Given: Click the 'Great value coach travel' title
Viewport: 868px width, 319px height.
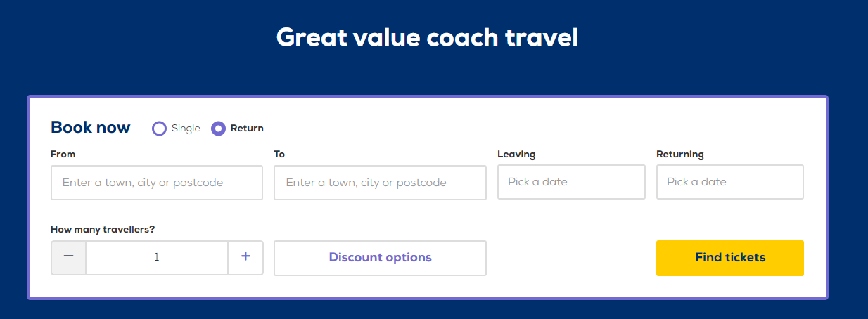Looking at the screenshot, I should tap(428, 37).
